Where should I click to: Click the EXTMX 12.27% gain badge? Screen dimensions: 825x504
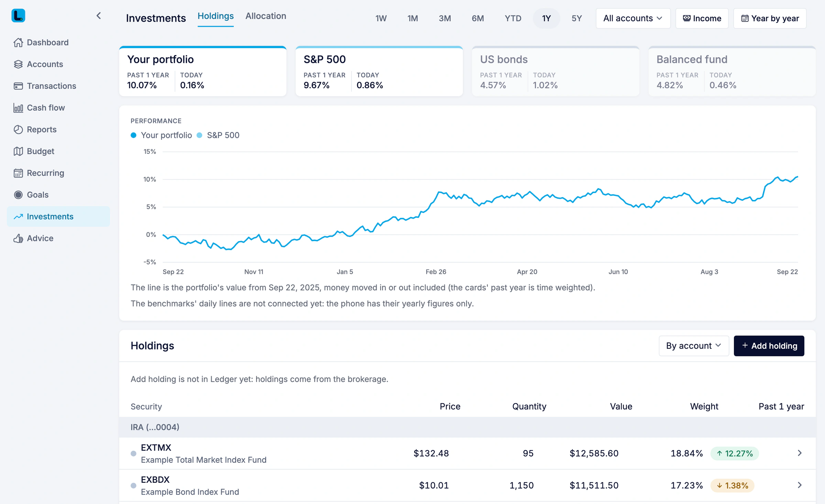[735, 453]
